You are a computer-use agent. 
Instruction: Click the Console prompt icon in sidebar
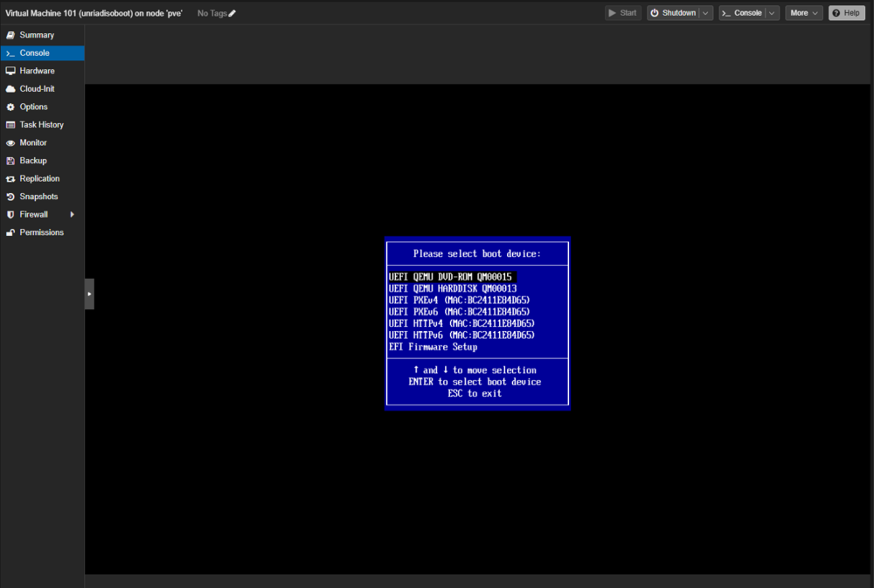pos(10,53)
